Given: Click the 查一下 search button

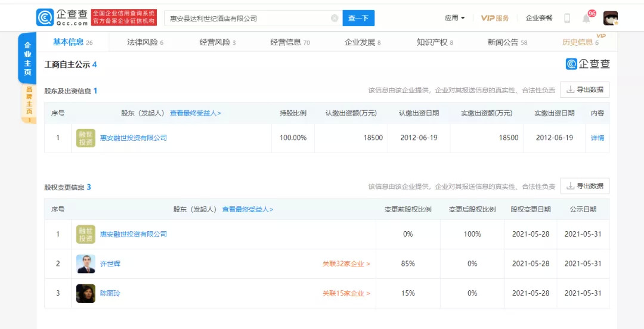Looking at the screenshot, I should click(358, 18).
